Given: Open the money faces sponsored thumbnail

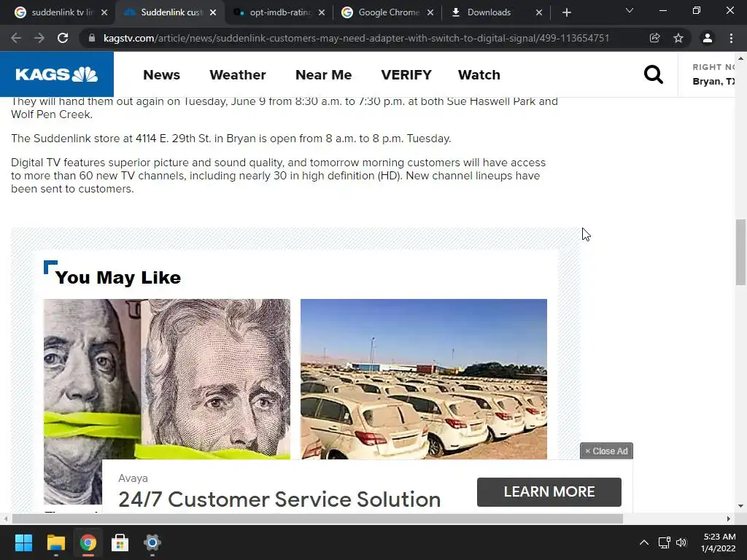Looking at the screenshot, I should pyautogui.click(x=167, y=402).
